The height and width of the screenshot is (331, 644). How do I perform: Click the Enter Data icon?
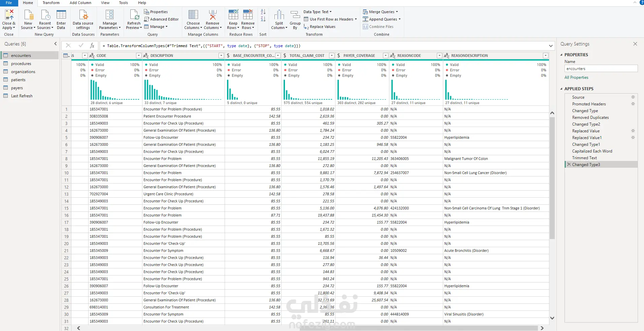click(61, 15)
